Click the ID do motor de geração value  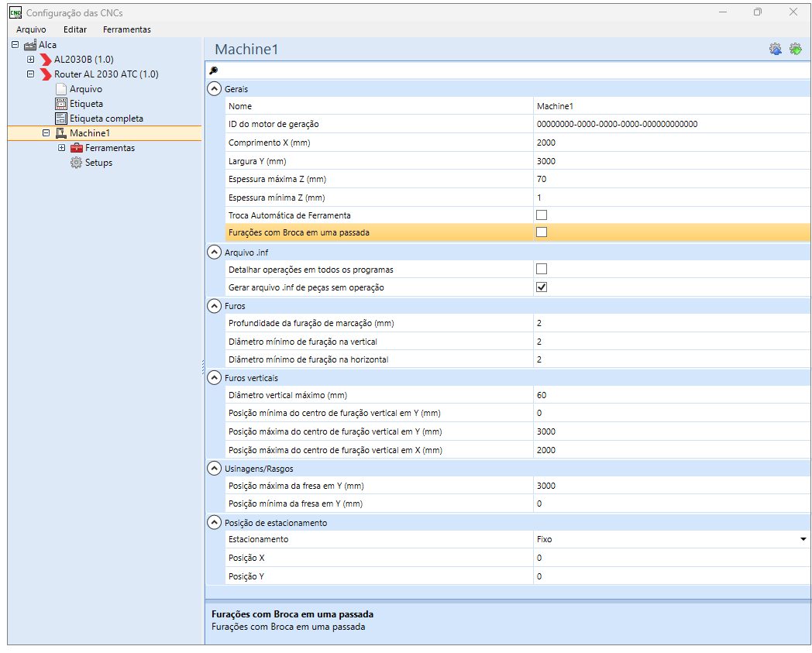(x=671, y=124)
